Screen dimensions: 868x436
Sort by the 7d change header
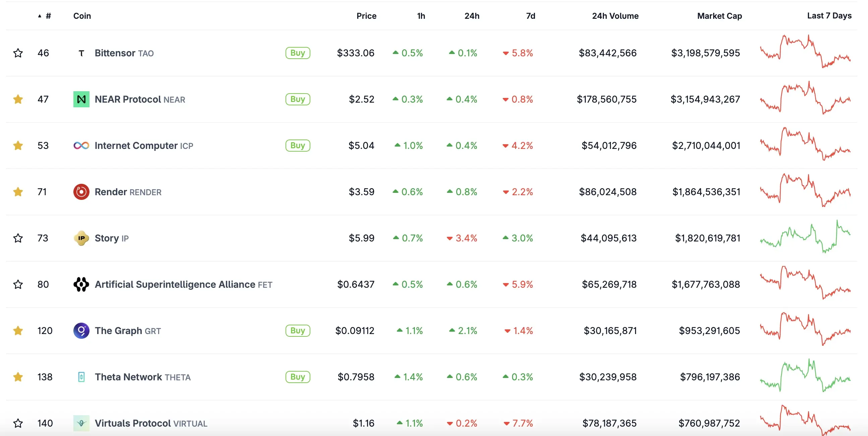pos(531,16)
